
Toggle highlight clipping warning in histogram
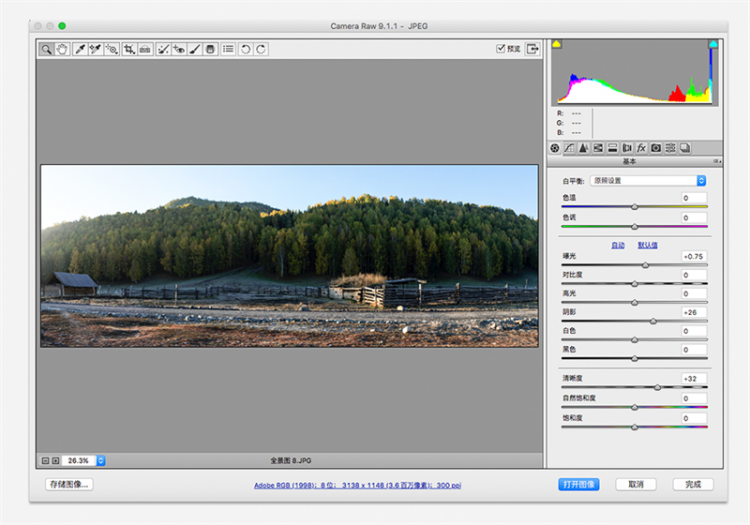[713, 44]
